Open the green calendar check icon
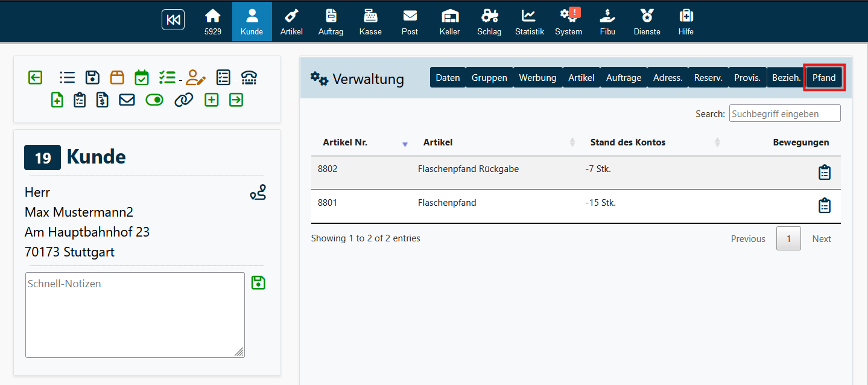 [142, 77]
